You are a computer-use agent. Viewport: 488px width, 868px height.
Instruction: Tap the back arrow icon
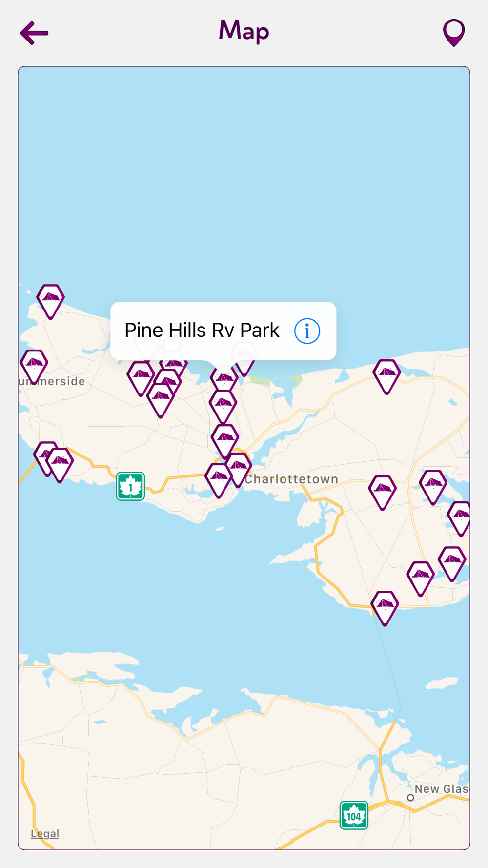point(34,33)
